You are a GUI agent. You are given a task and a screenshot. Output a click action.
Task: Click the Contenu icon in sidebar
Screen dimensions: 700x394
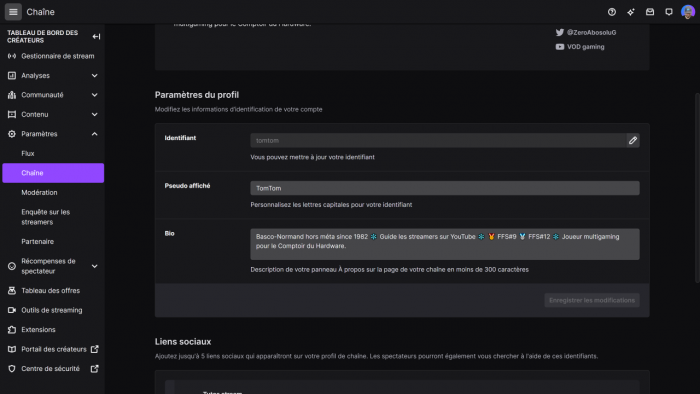coord(12,114)
